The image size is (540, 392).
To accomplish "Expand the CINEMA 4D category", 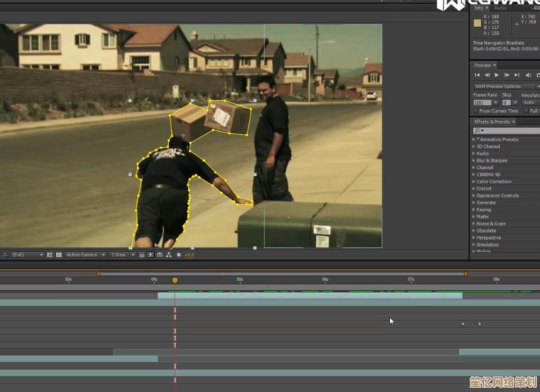I will [x=474, y=175].
